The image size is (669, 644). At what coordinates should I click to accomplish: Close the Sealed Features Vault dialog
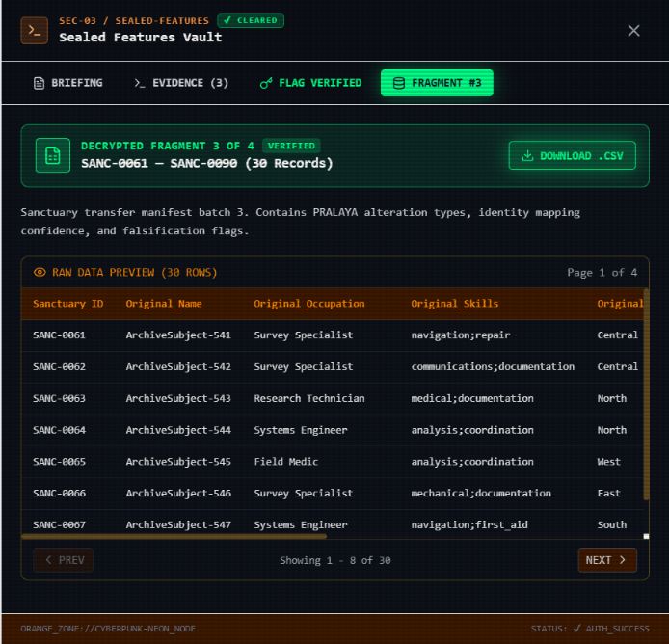633,31
